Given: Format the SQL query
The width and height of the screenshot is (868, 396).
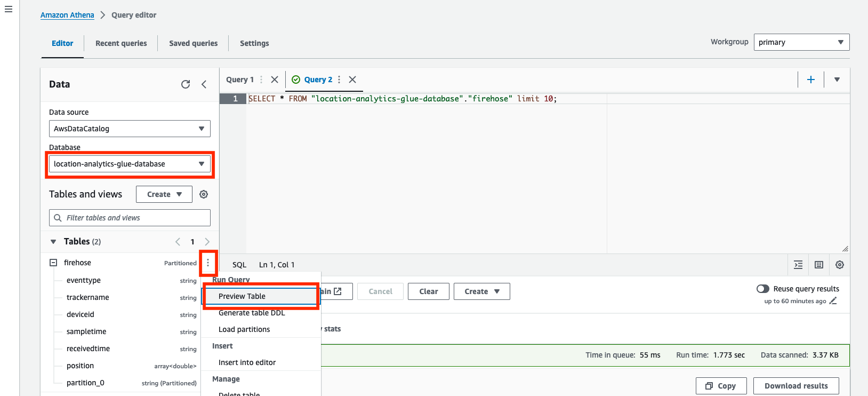Looking at the screenshot, I should 798,265.
